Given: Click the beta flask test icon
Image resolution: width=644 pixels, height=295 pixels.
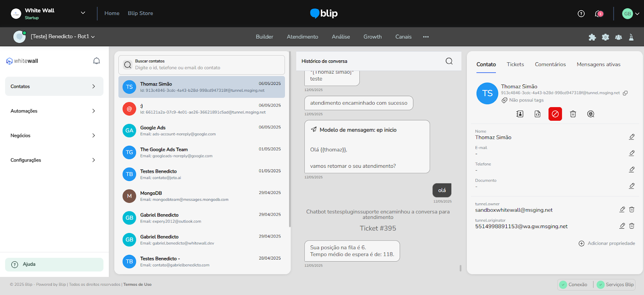Looking at the screenshot, I should click(631, 37).
